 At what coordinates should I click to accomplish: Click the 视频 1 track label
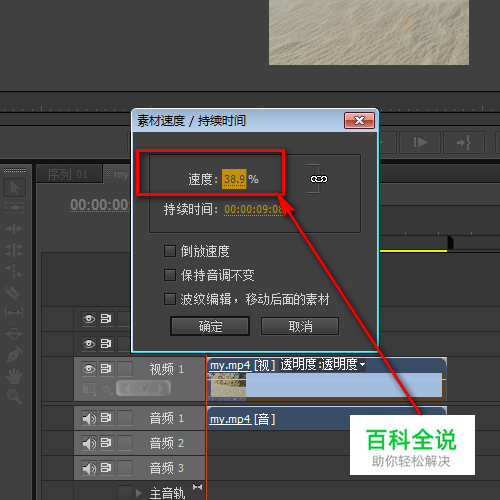coord(166,369)
